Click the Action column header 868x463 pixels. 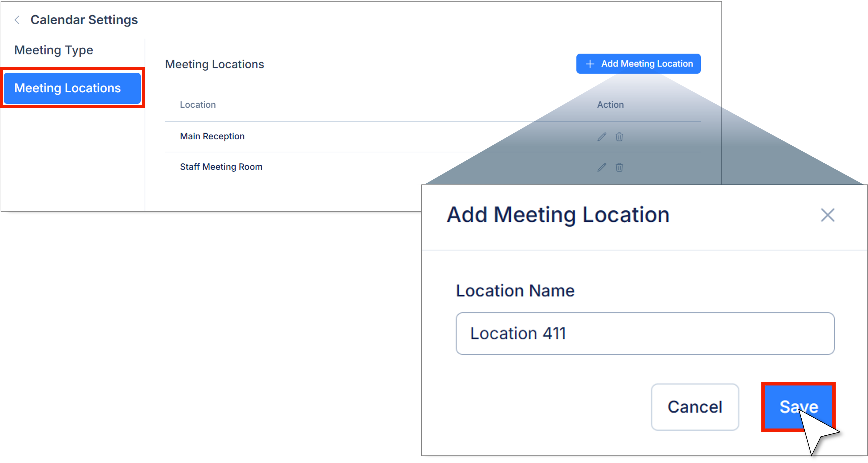tap(610, 105)
